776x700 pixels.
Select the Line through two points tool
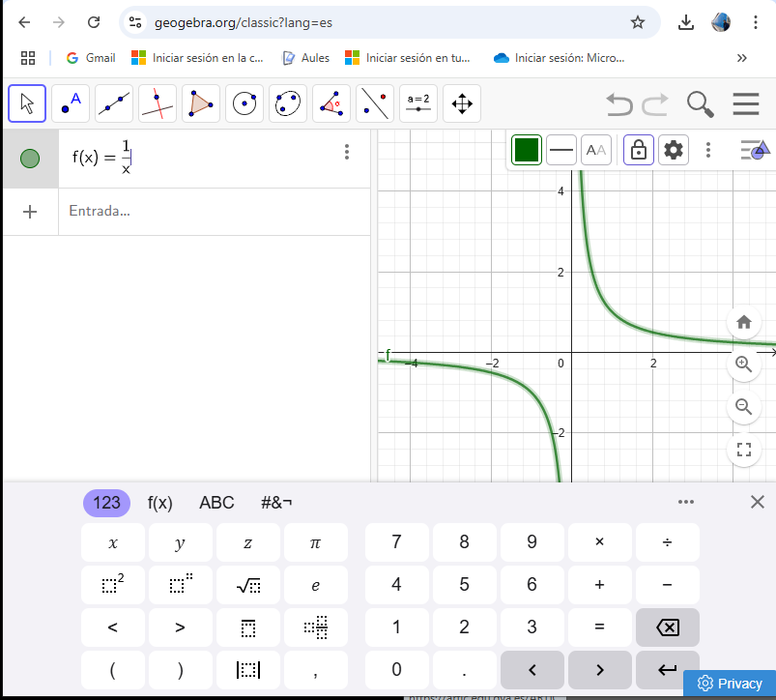click(114, 103)
